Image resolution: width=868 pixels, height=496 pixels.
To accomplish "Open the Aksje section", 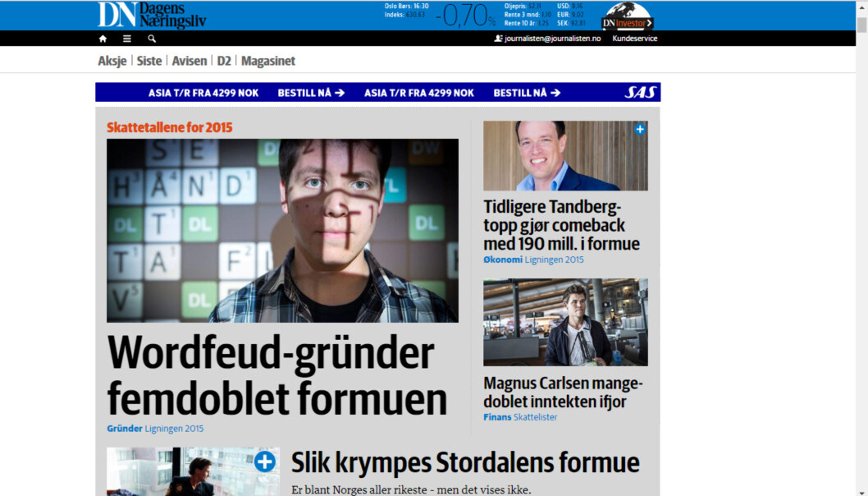I will point(112,61).
